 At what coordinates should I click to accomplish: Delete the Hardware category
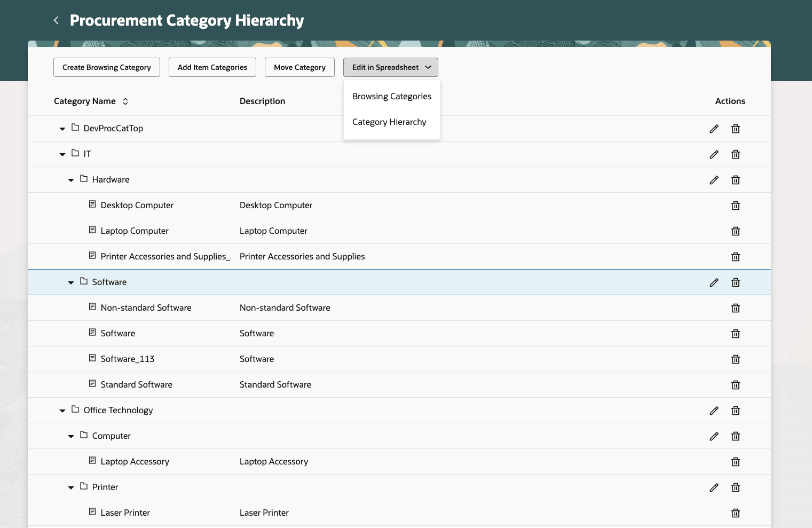(x=736, y=180)
